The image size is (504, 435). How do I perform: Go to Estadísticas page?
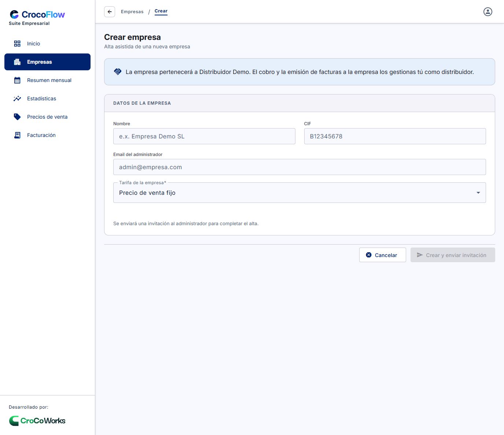click(47, 98)
